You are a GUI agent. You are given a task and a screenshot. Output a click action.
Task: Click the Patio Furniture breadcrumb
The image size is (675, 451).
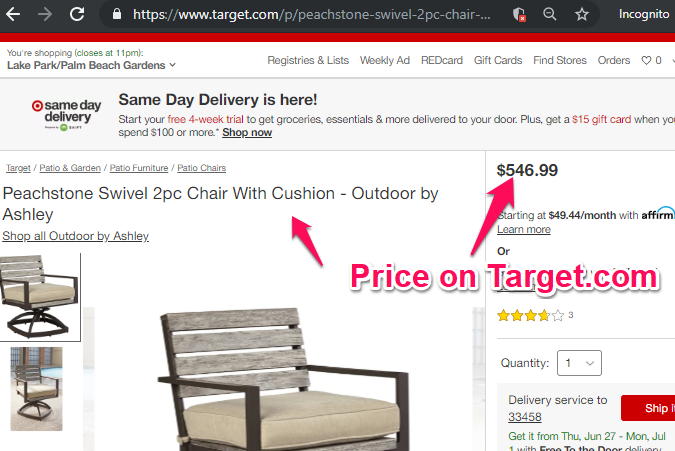139,168
